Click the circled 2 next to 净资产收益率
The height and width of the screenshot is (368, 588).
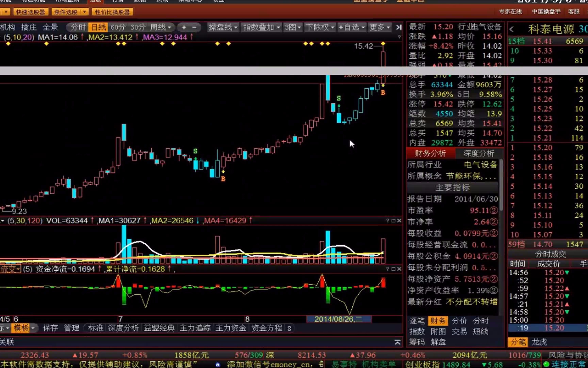[493, 290]
